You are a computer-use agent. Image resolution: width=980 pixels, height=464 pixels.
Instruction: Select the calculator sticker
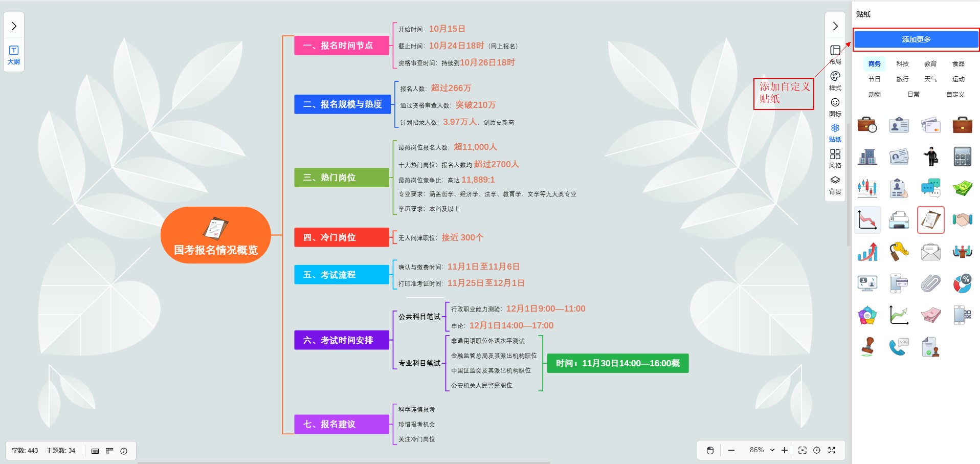point(962,157)
